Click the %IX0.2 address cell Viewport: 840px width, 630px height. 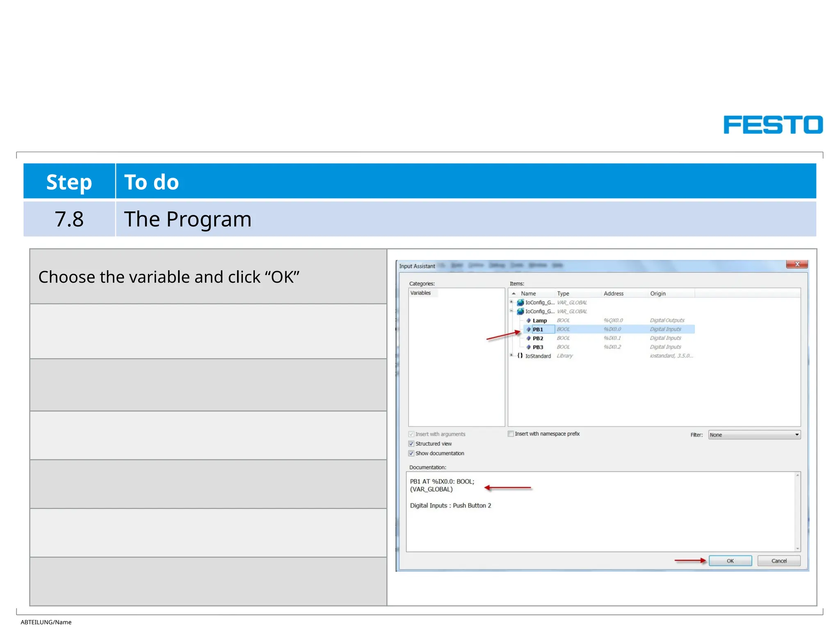tap(612, 347)
